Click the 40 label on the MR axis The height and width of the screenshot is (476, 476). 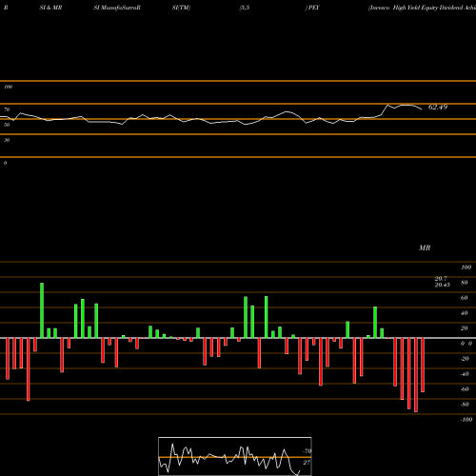465,313
